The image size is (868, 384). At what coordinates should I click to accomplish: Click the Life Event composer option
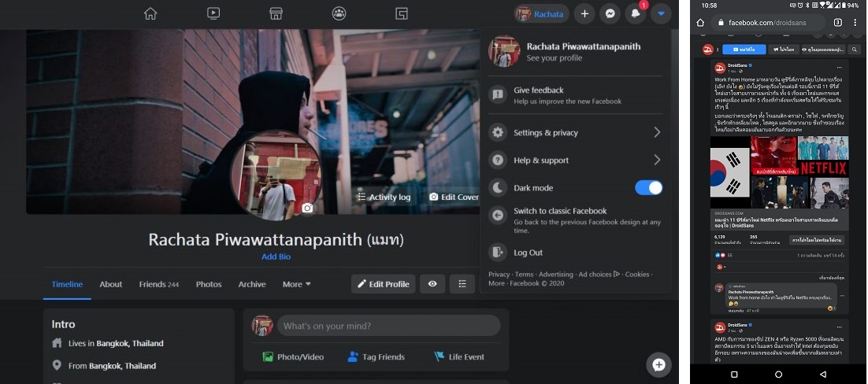click(459, 357)
